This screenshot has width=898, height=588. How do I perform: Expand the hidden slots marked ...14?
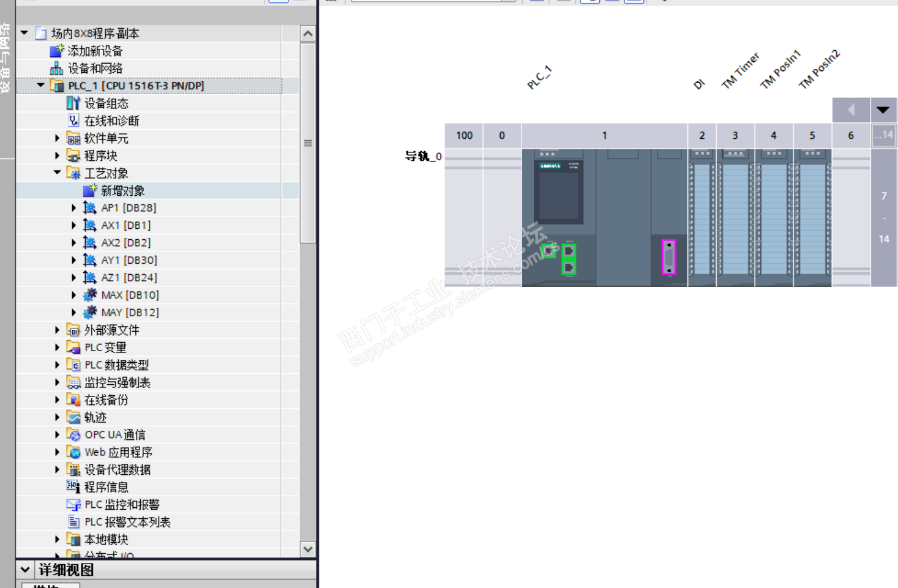(x=883, y=135)
